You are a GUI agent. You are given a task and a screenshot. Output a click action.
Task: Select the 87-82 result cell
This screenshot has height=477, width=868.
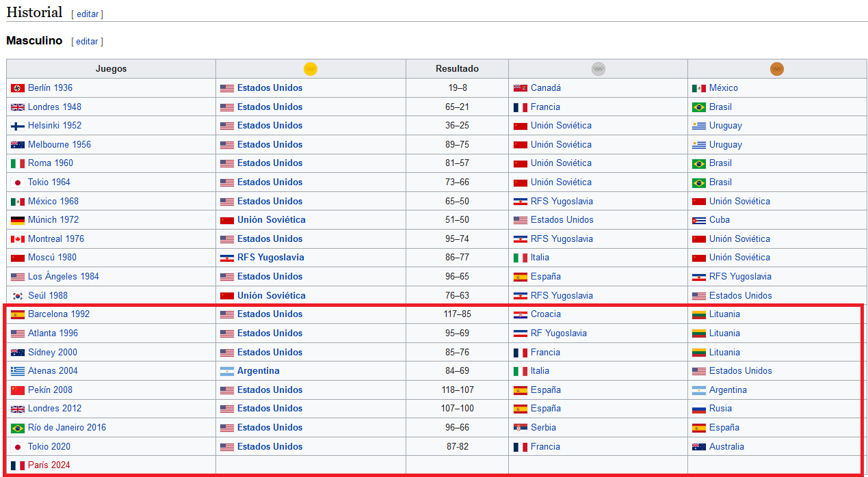point(457,447)
